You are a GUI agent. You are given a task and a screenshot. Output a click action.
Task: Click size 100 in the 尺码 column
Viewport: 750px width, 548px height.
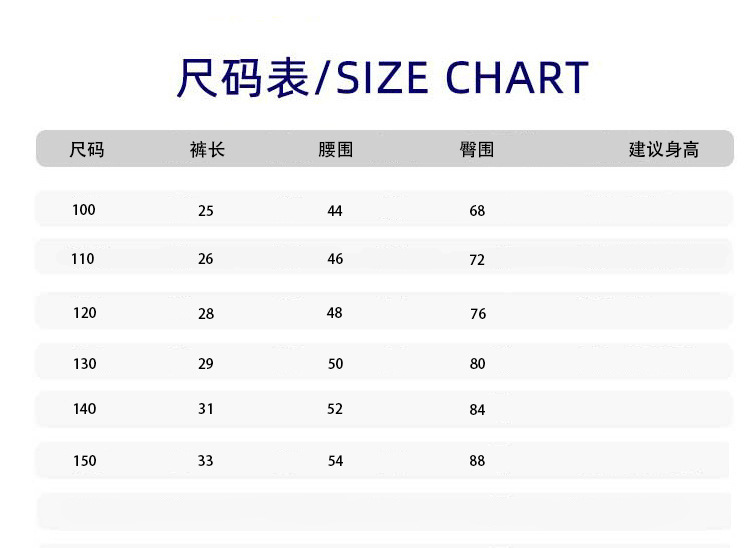point(84,210)
